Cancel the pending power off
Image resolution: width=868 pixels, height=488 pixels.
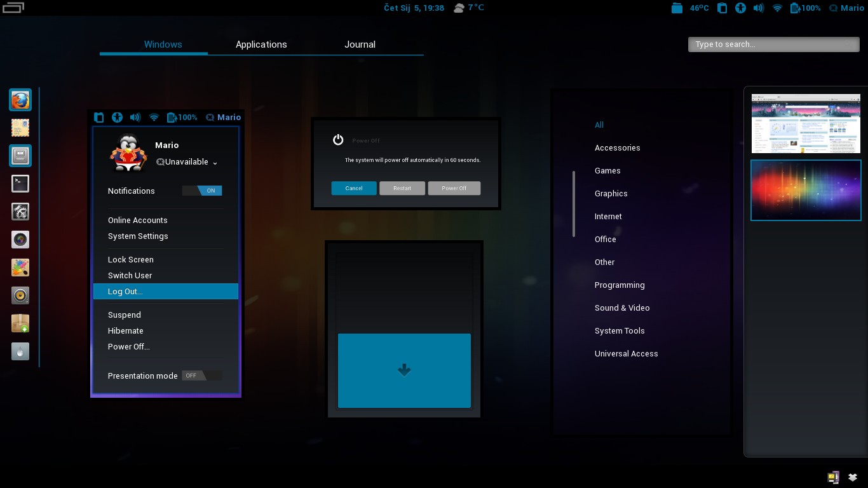354,188
